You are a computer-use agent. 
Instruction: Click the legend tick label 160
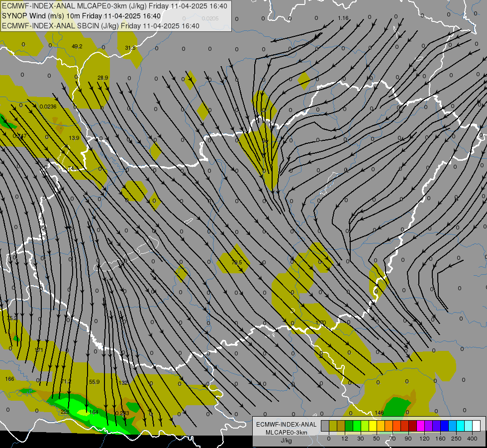tap(440, 439)
